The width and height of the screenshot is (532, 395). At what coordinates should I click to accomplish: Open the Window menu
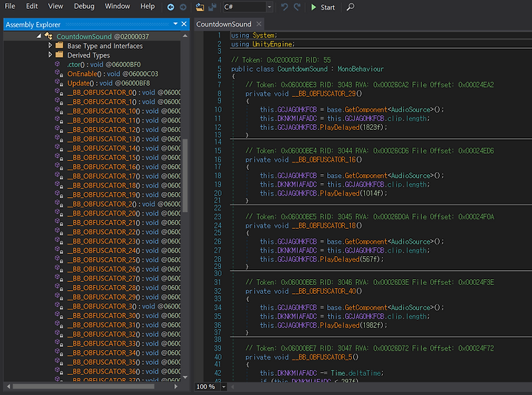[117, 6]
